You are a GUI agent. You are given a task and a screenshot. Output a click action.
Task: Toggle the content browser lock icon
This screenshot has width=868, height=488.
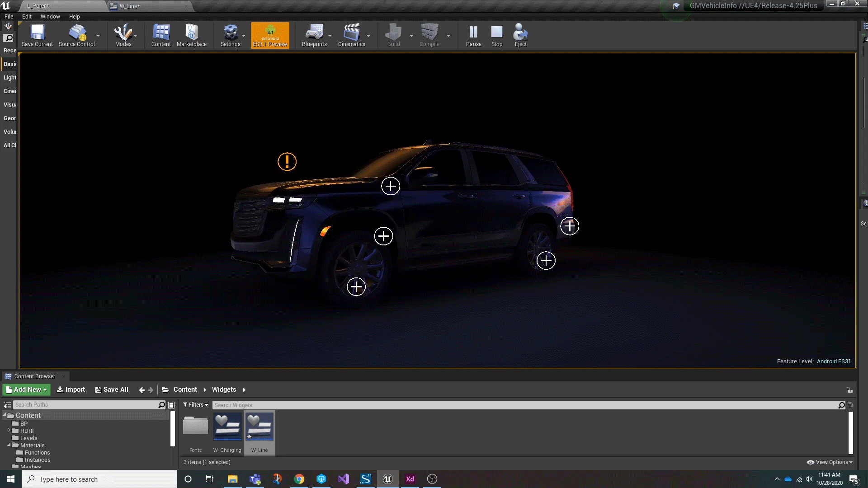(x=849, y=389)
